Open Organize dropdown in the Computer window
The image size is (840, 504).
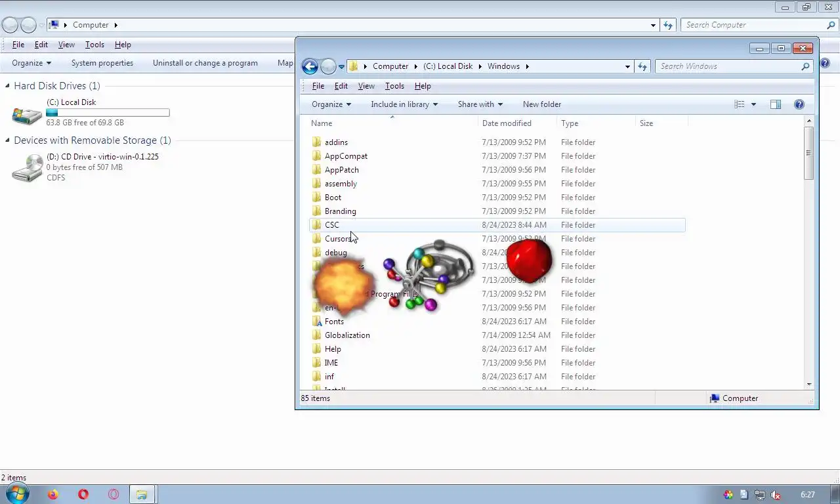coord(31,63)
